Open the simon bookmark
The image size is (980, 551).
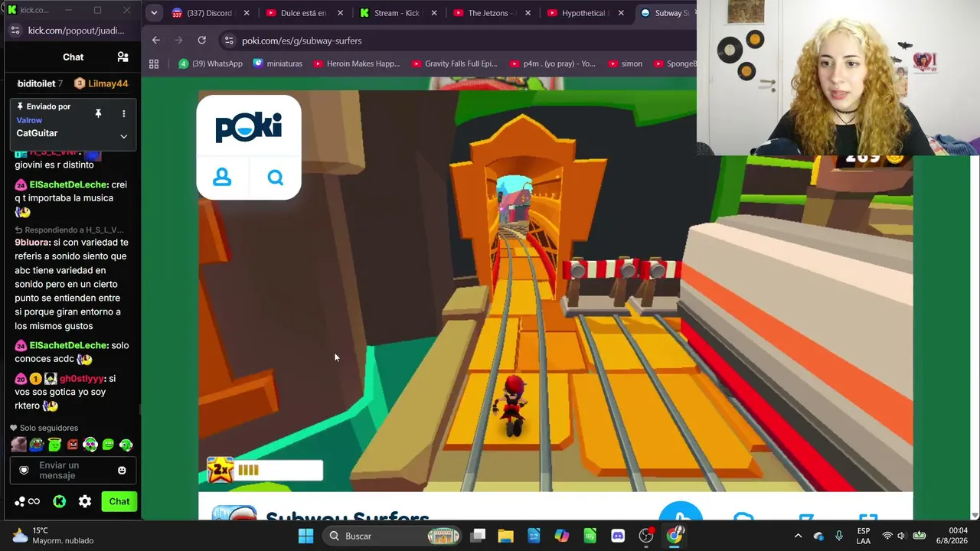point(624,64)
